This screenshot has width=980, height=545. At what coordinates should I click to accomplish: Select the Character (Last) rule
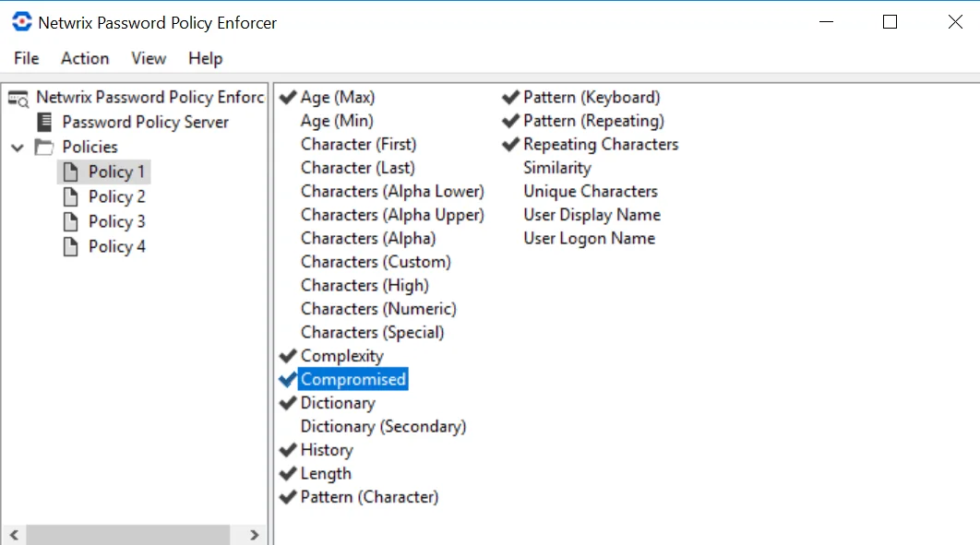358,168
